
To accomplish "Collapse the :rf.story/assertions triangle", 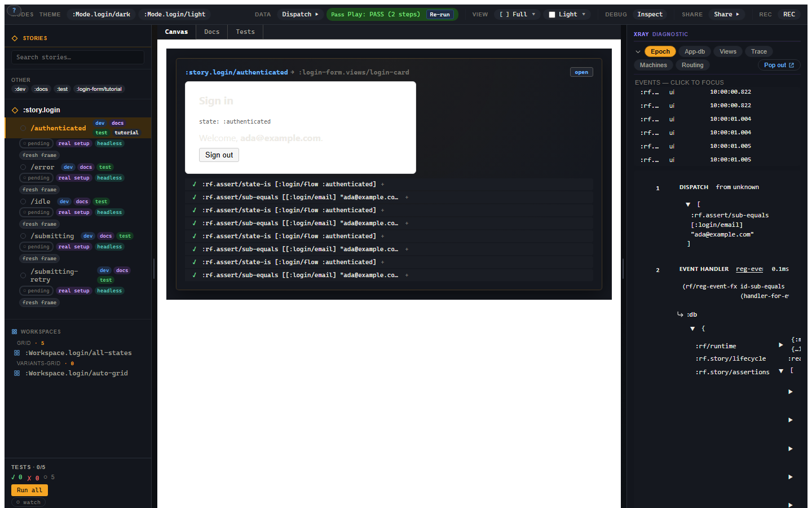I will tap(781, 371).
